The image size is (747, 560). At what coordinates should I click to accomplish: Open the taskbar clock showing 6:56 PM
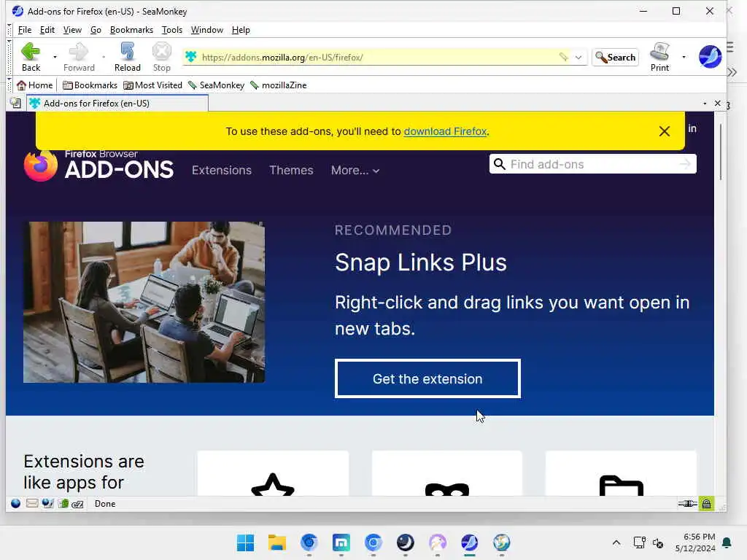point(695,542)
